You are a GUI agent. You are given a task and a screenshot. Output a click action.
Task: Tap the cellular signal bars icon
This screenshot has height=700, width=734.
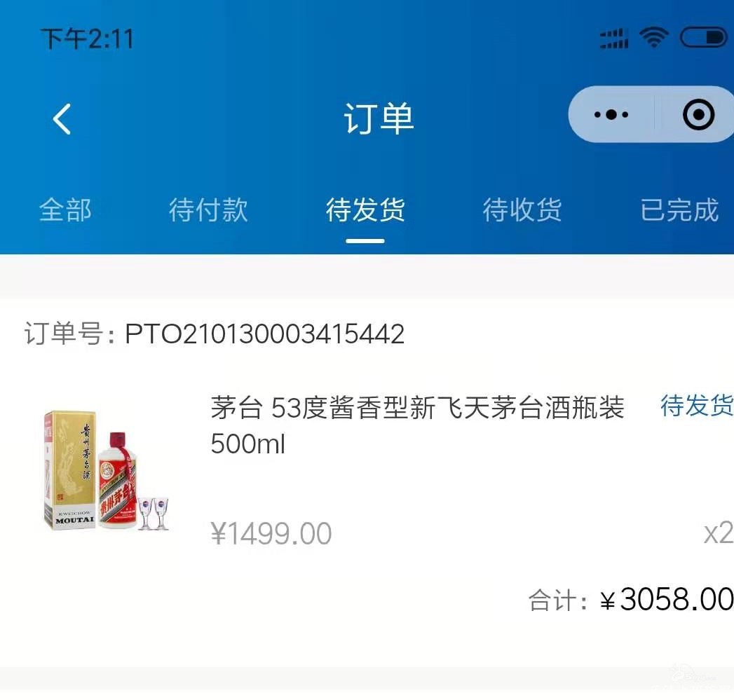click(614, 39)
